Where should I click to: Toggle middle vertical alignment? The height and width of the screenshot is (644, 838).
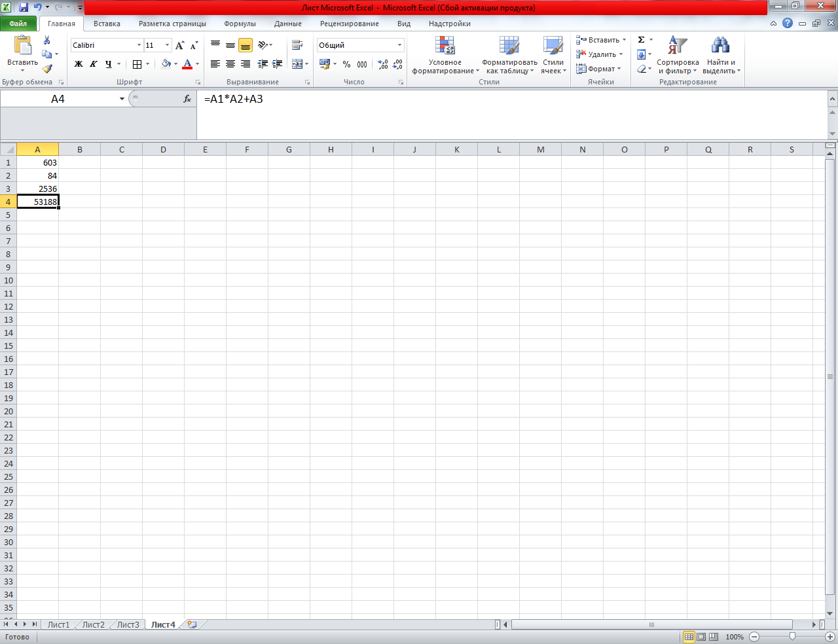coord(230,45)
